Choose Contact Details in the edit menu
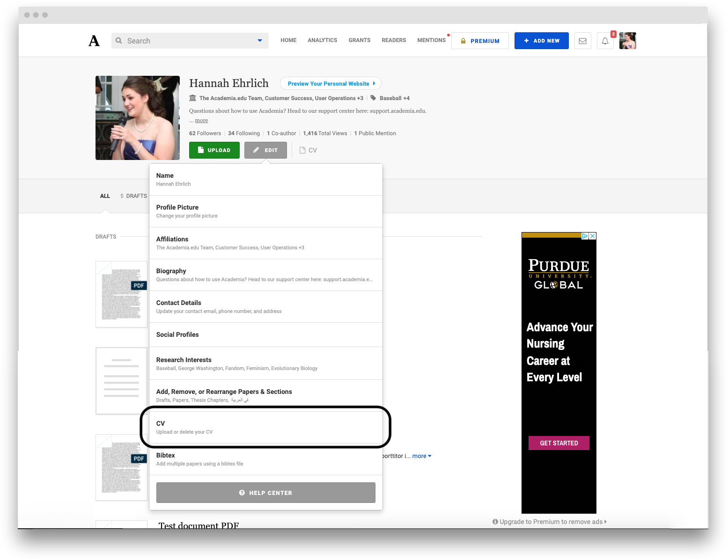The height and width of the screenshot is (560, 728). [266, 307]
